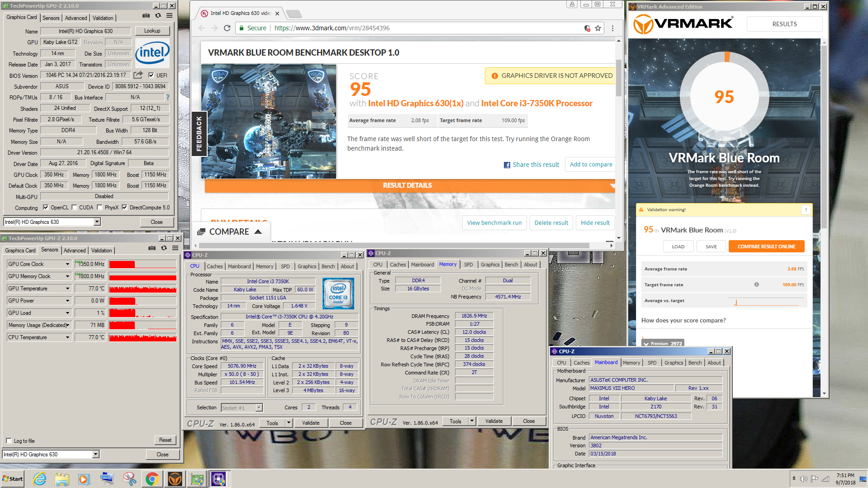Viewport: 868px width, 488px height.
Task: Open the GPU Memory Clock sensor dropdown
Action: pyautogui.click(x=67, y=276)
